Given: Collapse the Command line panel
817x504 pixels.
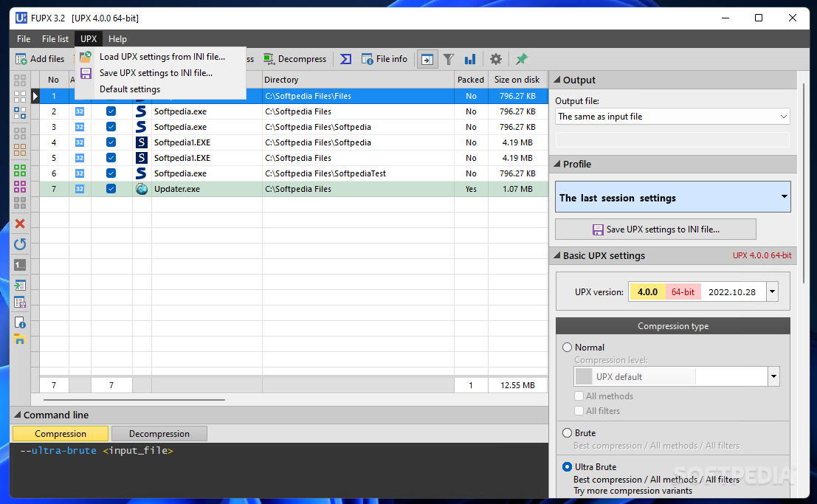Looking at the screenshot, I should tap(17, 415).
